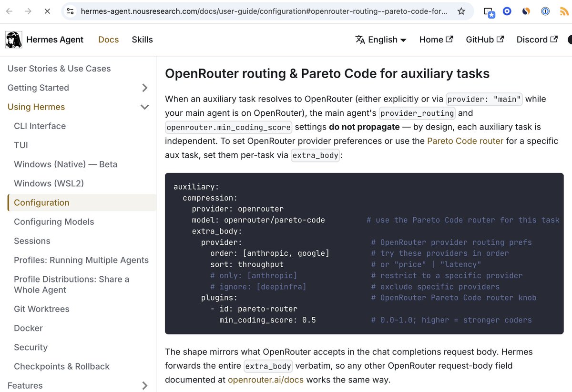
Task: Open Configuring Models page
Action: coord(54,221)
